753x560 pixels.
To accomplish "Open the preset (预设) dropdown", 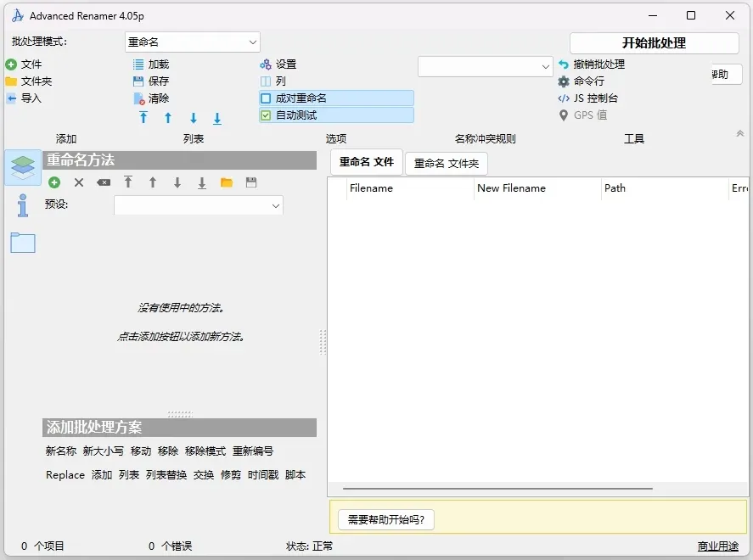I will pos(198,205).
